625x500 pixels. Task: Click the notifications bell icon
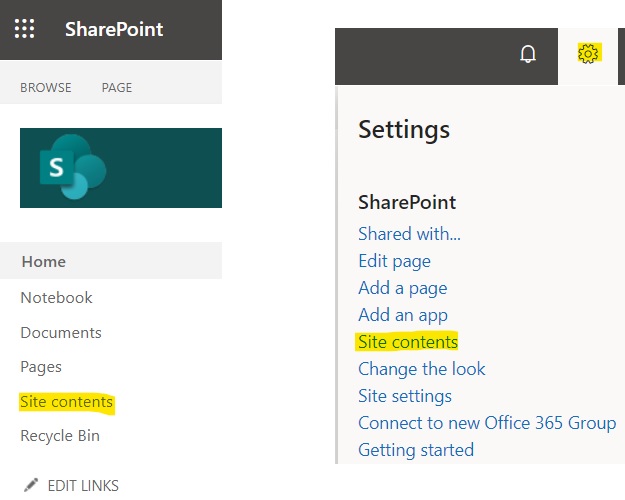pyautogui.click(x=529, y=55)
